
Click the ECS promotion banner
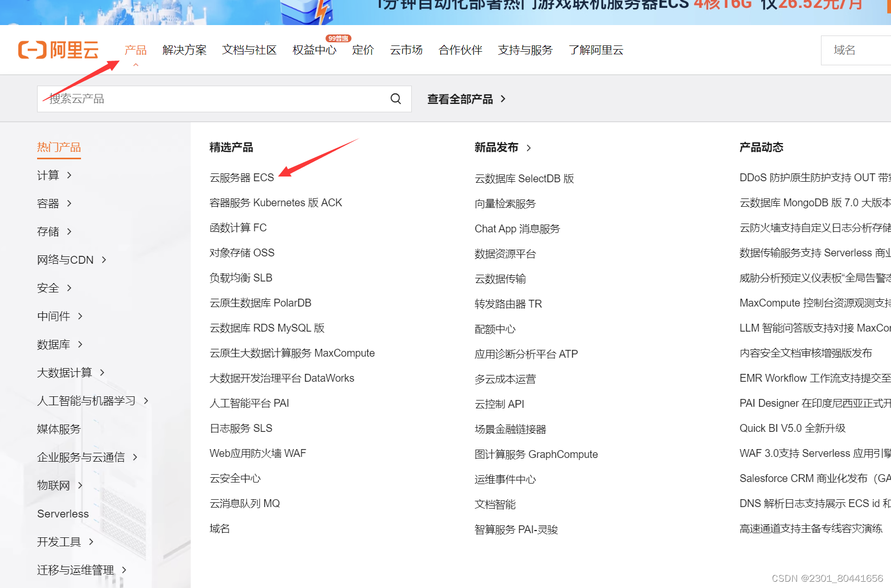445,12
